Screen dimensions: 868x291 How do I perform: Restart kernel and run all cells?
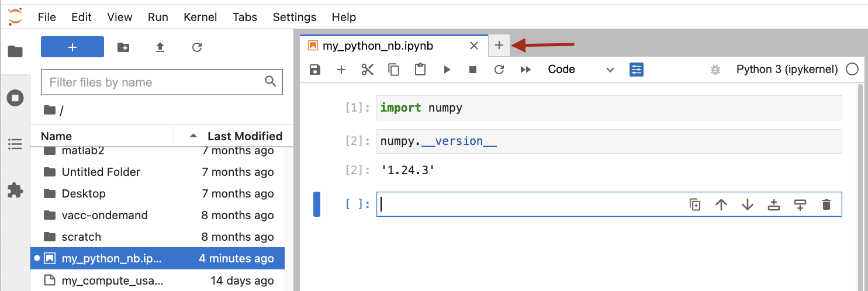tap(525, 70)
